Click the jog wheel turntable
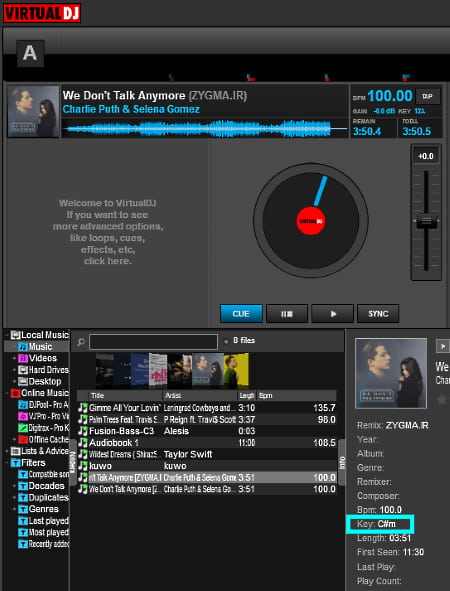 [311, 220]
